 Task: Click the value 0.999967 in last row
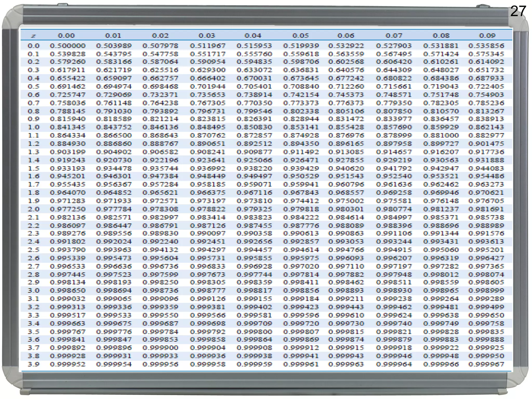(486, 364)
